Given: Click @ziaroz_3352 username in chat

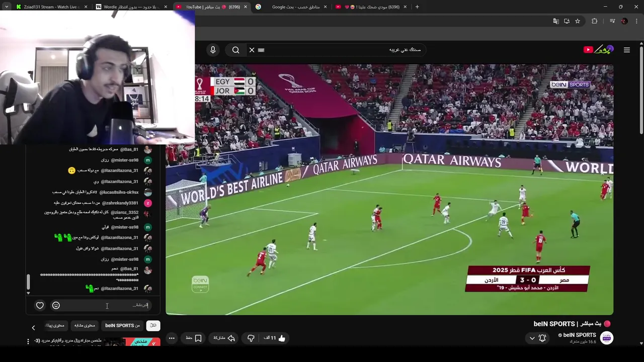Looking at the screenshot, I should coord(125,212).
